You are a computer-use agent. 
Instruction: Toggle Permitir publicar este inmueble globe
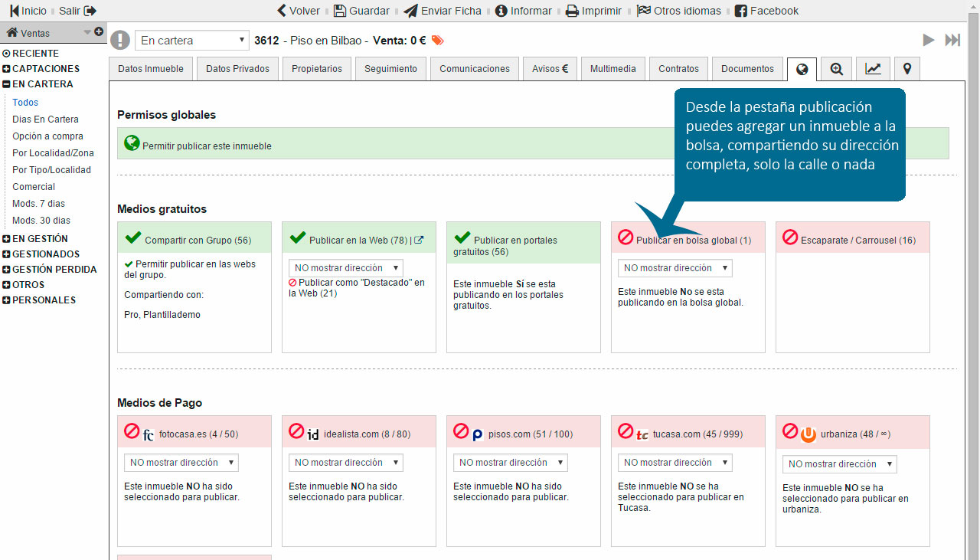click(x=132, y=143)
